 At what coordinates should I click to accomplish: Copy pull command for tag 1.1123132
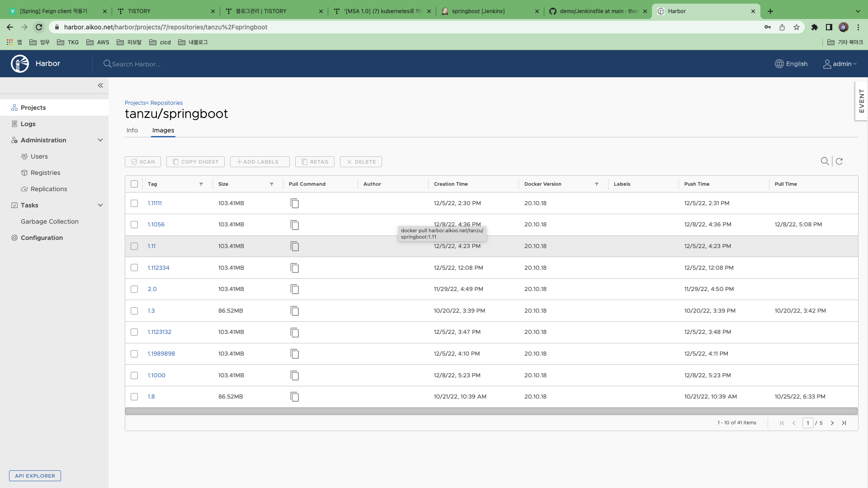295,332
